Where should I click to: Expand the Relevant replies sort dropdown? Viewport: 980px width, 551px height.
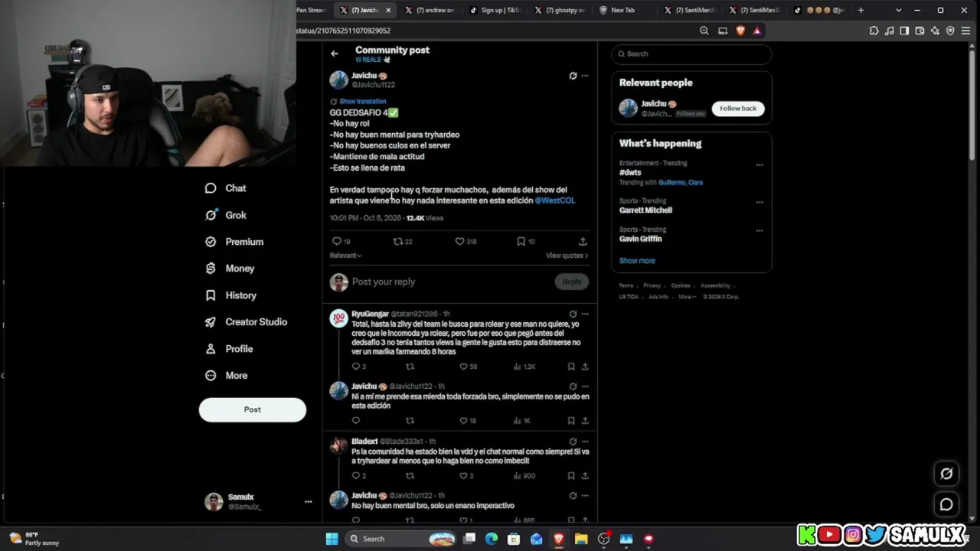pos(345,256)
